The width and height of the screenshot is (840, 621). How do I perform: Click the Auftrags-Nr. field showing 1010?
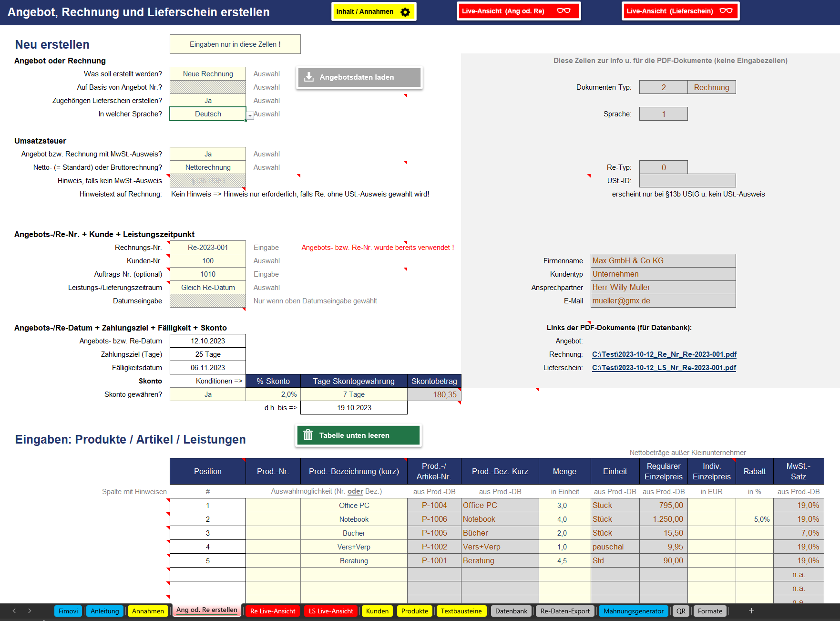coord(208,274)
